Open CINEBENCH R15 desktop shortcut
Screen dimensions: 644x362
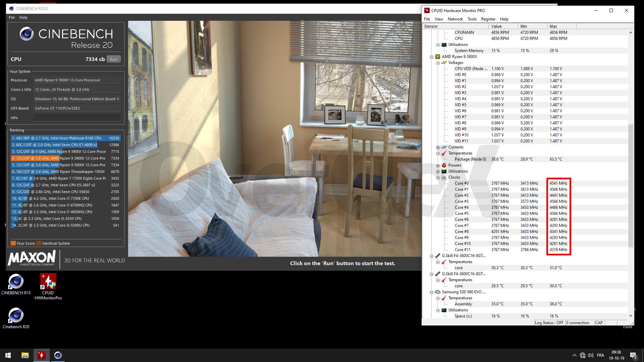16,284
